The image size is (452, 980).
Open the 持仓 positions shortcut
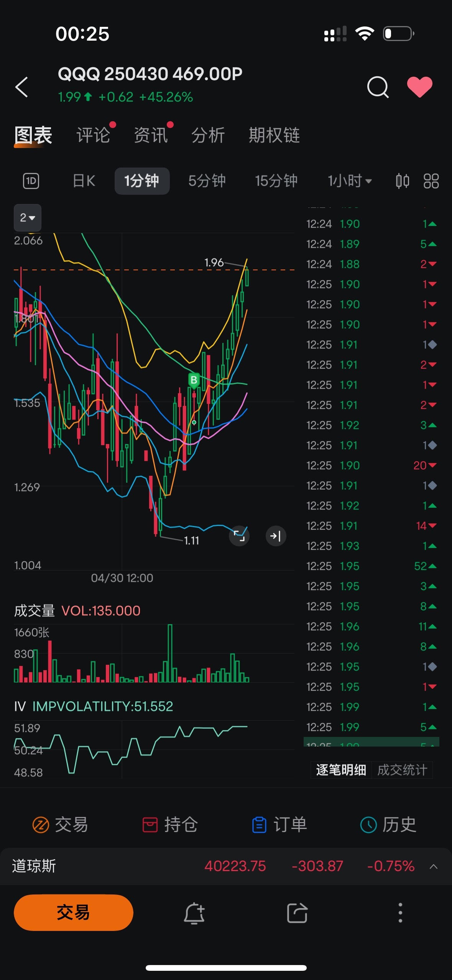click(x=170, y=825)
